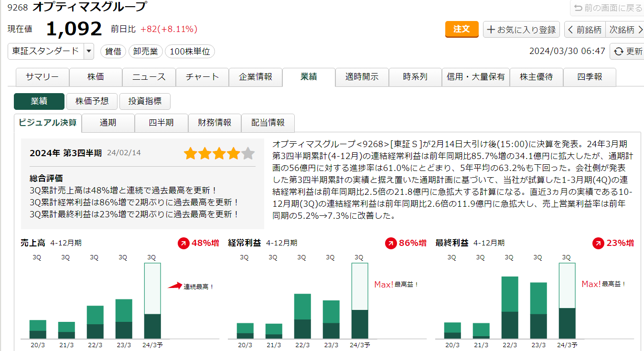Select the 投資指標 sub-tab
The height and width of the screenshot is (351, 644).
145,101
